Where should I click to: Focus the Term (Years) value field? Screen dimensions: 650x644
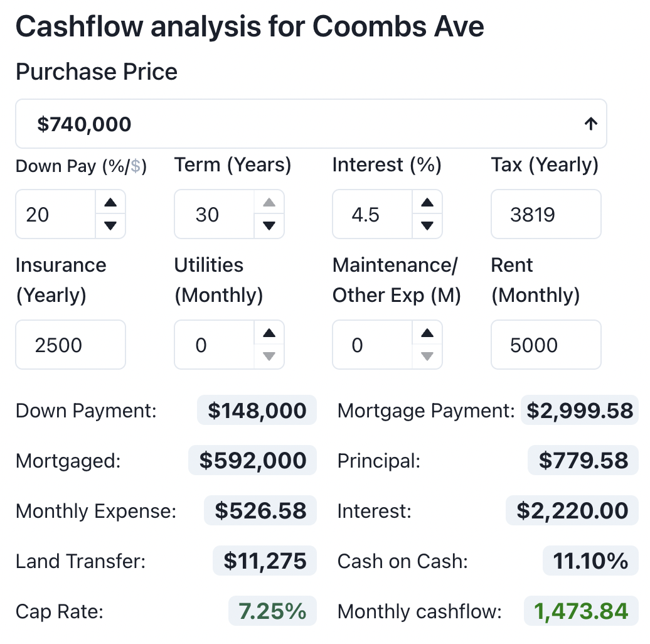tap(213, 215)
